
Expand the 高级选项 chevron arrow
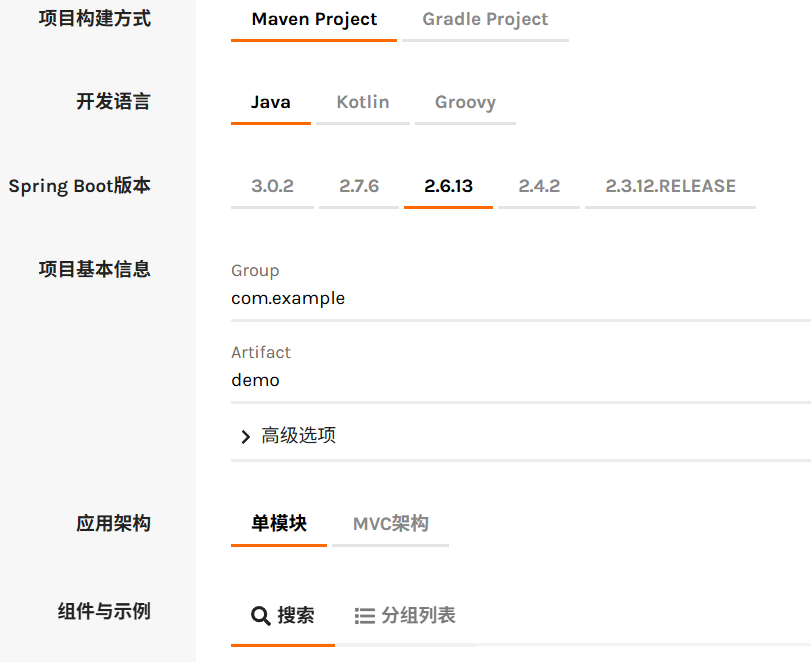pyautogui.click(x=246, y=437)
